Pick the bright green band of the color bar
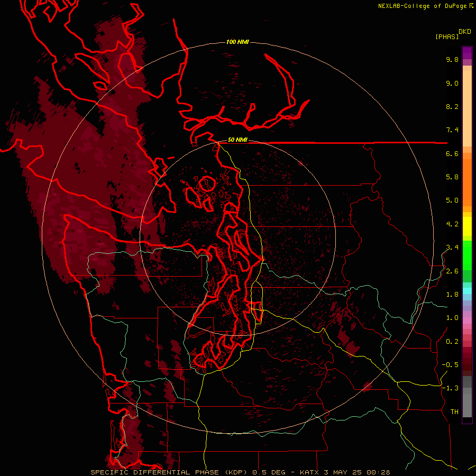The width and height of the screenshot is (476, 476). pyautogui.click(x=467, y=255)
